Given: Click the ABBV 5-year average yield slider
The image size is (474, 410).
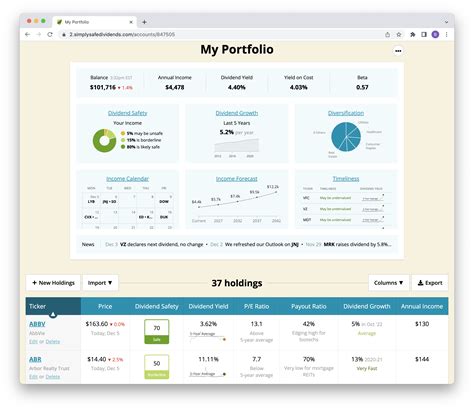Looking at the screenshot, I should [x=208, y=337].
